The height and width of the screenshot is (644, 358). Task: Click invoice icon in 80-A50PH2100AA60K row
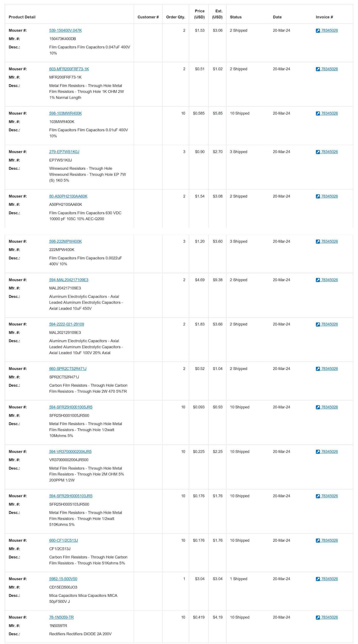click(318, 197)
